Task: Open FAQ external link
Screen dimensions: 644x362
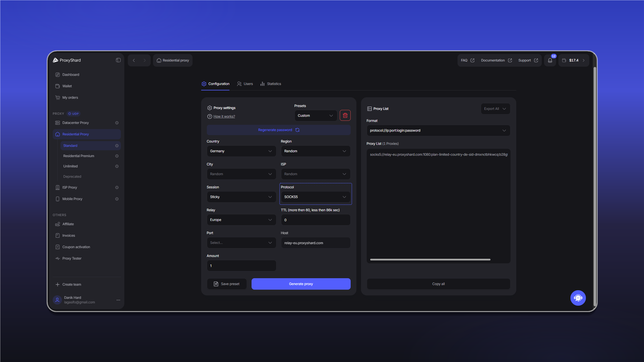Action: tap(468, 60)
